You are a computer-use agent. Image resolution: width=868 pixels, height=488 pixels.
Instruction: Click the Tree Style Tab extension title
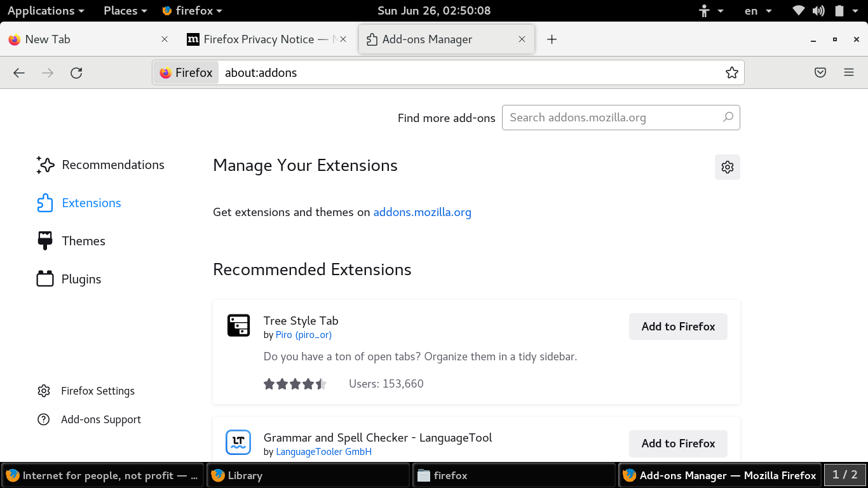pos(301,321)
